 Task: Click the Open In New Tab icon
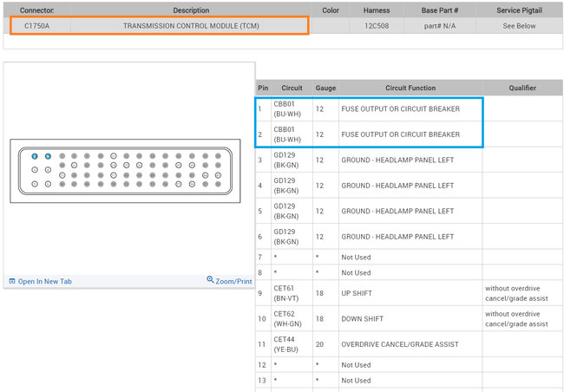click(x=12, y=281)
